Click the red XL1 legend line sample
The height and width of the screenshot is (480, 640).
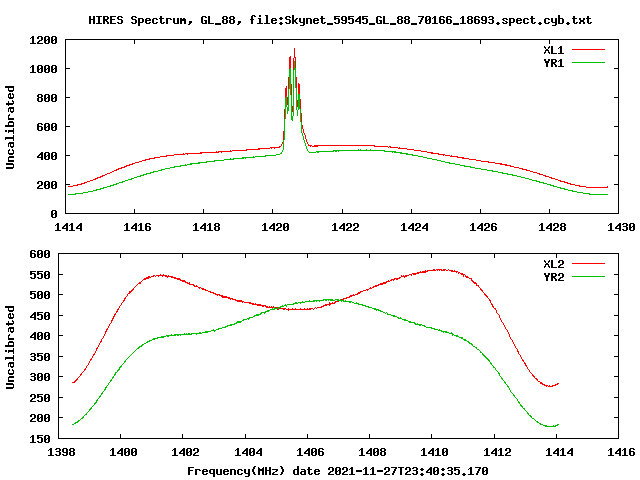click(588, 50)
